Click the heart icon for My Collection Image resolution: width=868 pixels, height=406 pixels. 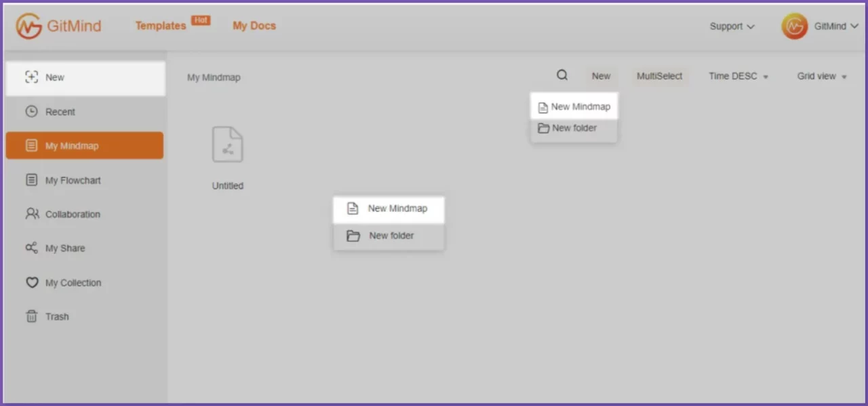coord(32,282)
